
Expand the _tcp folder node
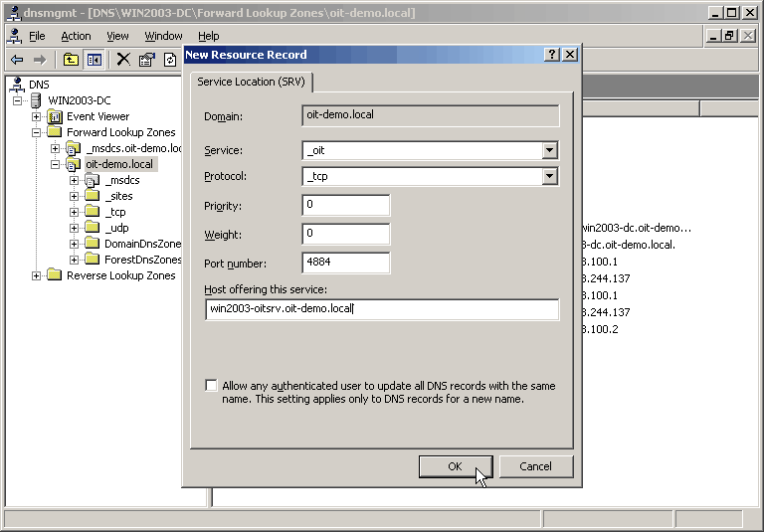click(x=75, y=212)
